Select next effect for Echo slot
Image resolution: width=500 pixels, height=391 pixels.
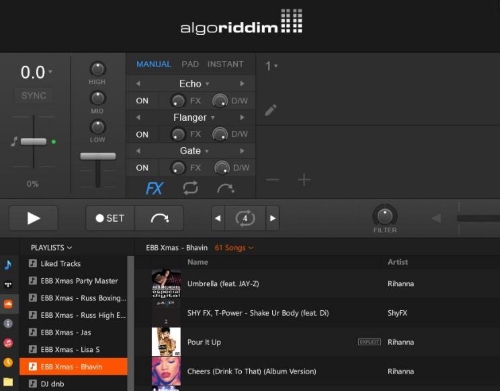(x=242, y=84)
